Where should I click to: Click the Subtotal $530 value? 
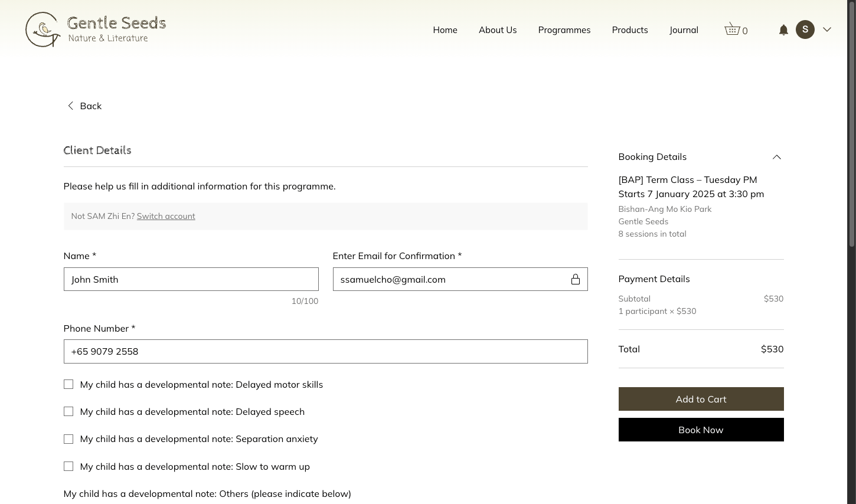773,299
